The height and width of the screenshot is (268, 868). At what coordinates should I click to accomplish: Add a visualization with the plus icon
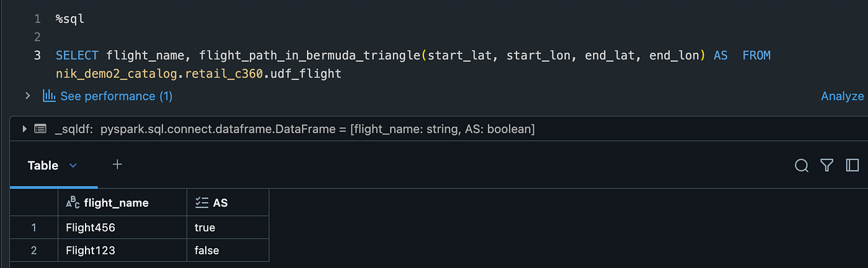(117, 164)
